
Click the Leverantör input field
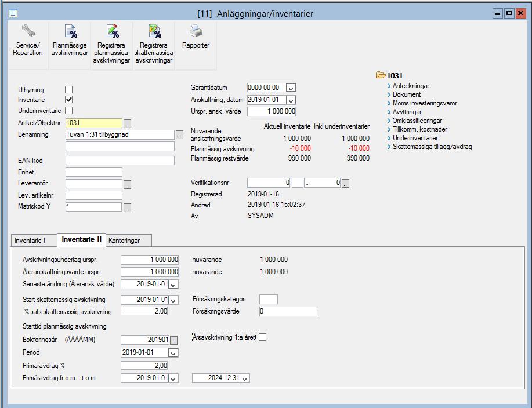pos(93,184)
